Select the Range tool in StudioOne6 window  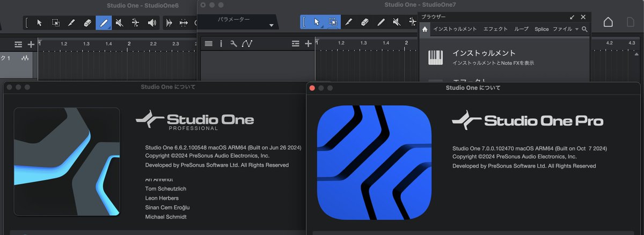[x=55, y=23]
